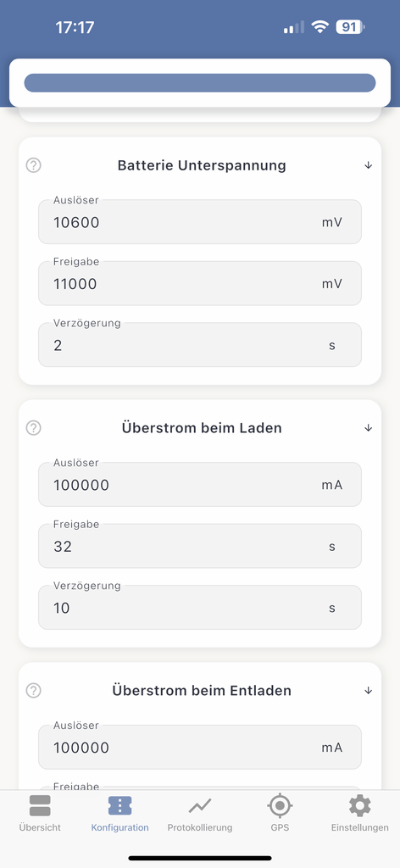This screenshot has height=868, width=400.
Task: Edit Auslöser 10600 mV field
Action: (200, 222)
